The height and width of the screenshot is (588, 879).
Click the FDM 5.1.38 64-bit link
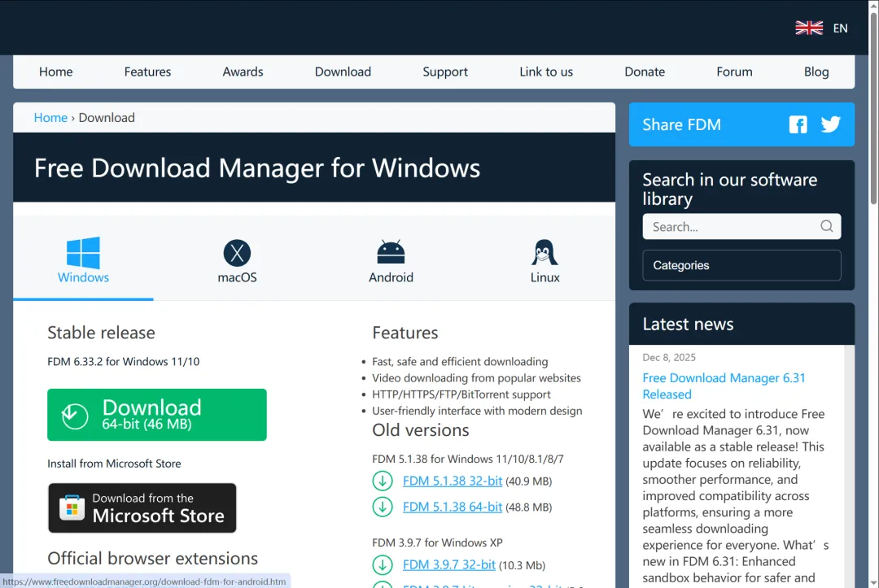coord(453,507)
